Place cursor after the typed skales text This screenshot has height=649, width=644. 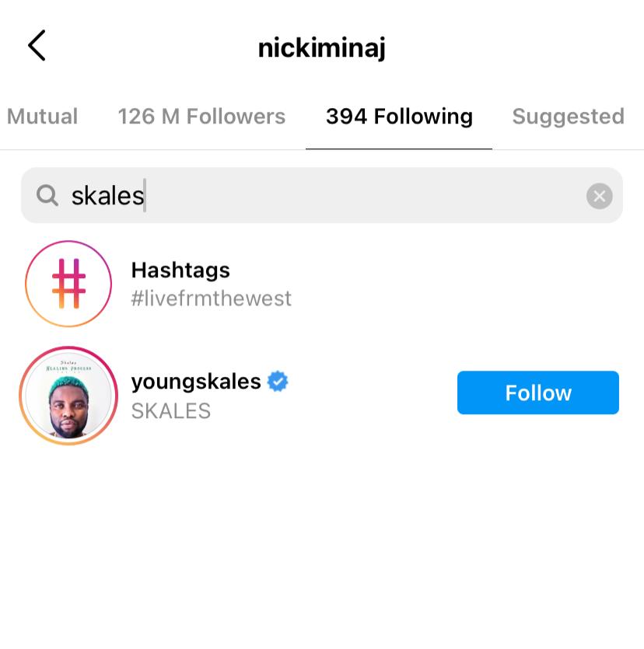145,195
